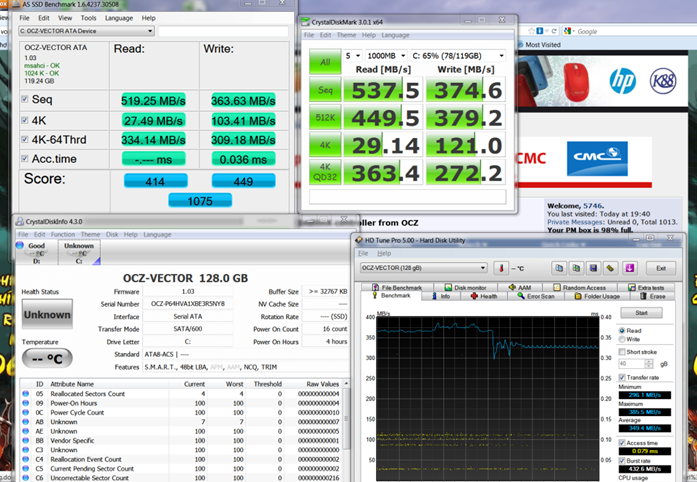Toggle the 4K checkbox in AS SSD
This screenshot has width=697, height=482.
(25, 120)
